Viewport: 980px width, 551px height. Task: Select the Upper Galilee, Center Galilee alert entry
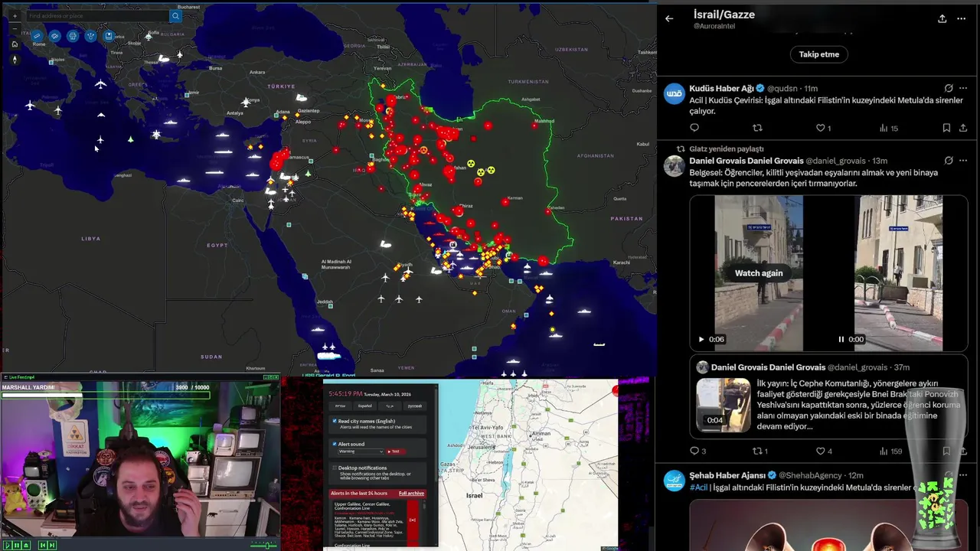tap(375, 520)
